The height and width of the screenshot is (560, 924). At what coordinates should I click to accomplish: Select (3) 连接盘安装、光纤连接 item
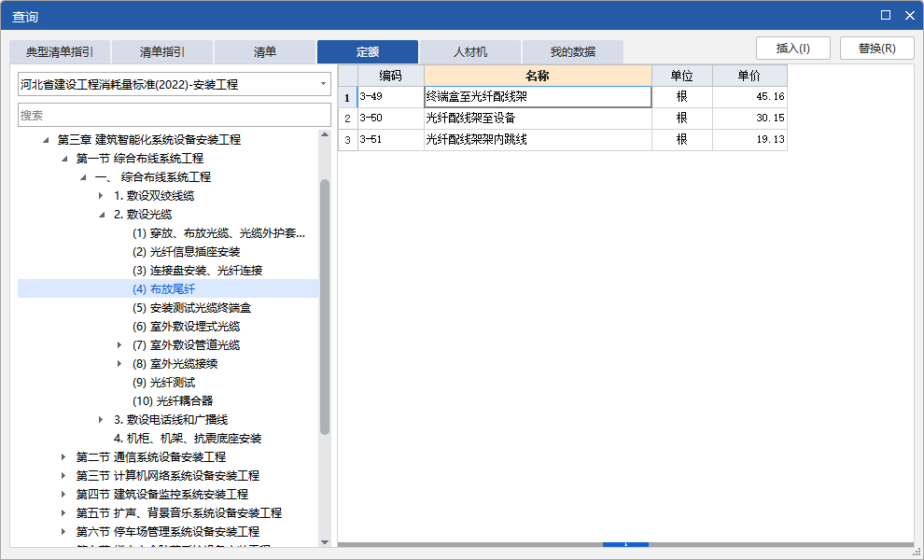(x=198, y=271)
